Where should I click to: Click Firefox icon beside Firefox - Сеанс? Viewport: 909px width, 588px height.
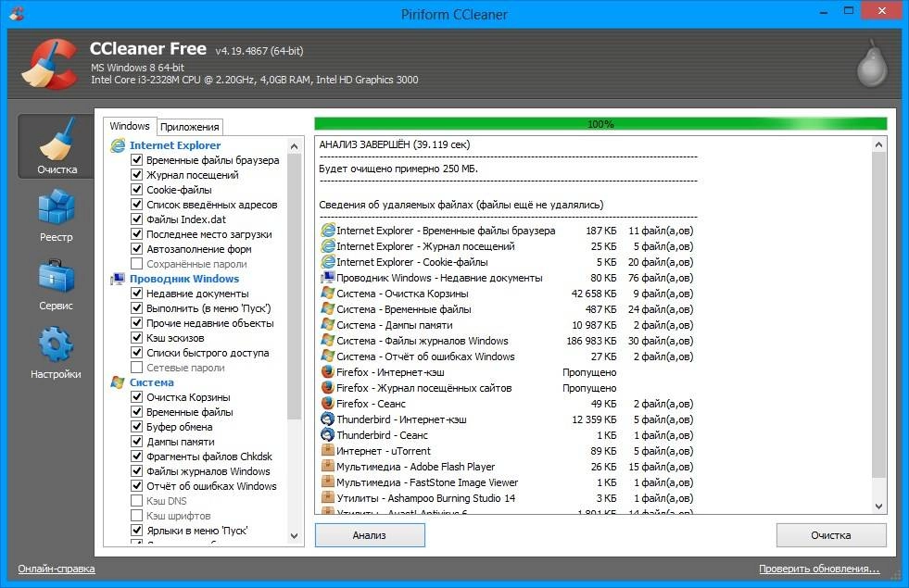[328, 403]
